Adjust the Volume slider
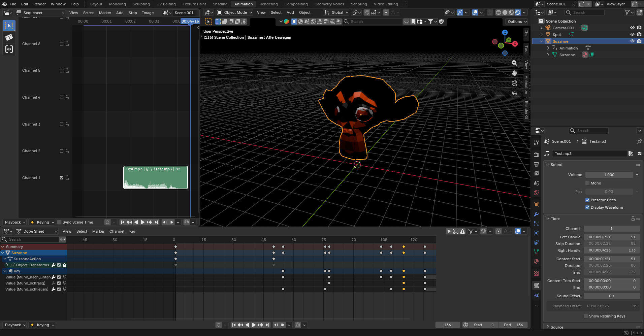Screen dimensions: 644x336 tap(609, 175)
